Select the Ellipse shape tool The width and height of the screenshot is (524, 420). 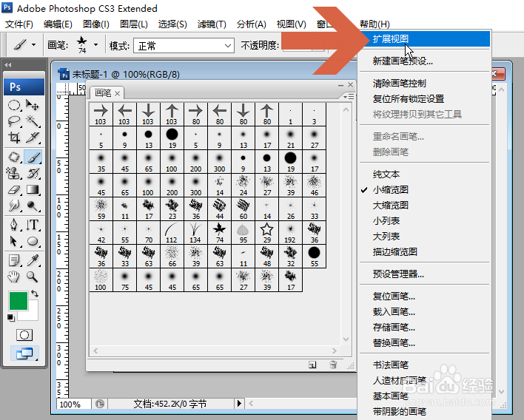(33, 241)
